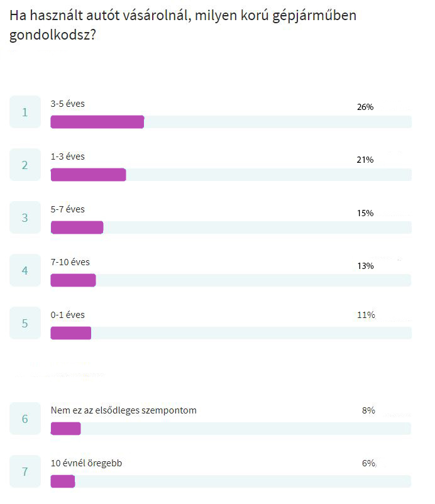This screenshot has width=435, height=504.
Task: Select the purple bar for 5-7 éves
Action: 77,227
